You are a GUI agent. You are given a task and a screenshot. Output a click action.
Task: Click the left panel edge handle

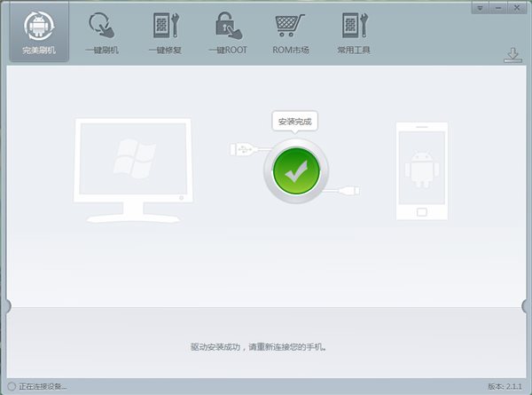tap(7, 306)
